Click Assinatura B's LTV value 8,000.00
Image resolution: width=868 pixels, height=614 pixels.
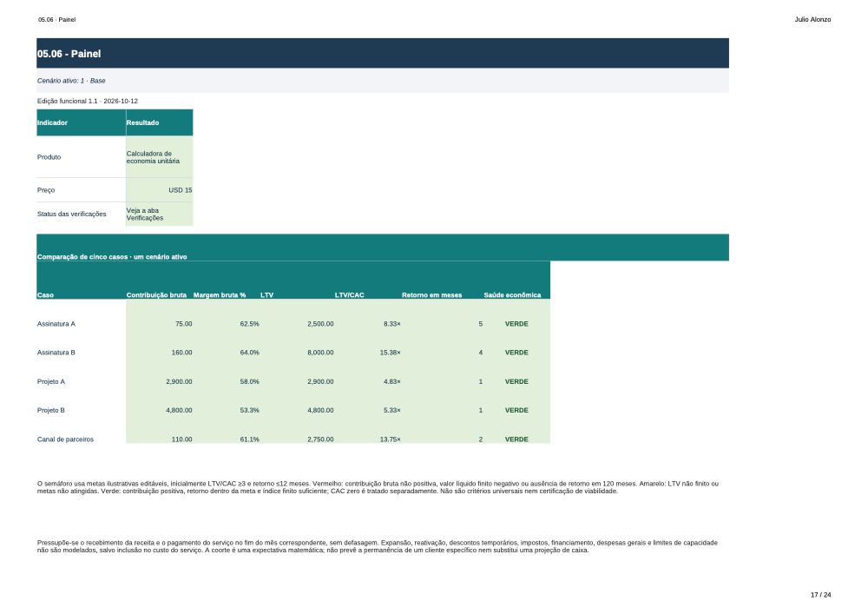[x=320, y=353]
